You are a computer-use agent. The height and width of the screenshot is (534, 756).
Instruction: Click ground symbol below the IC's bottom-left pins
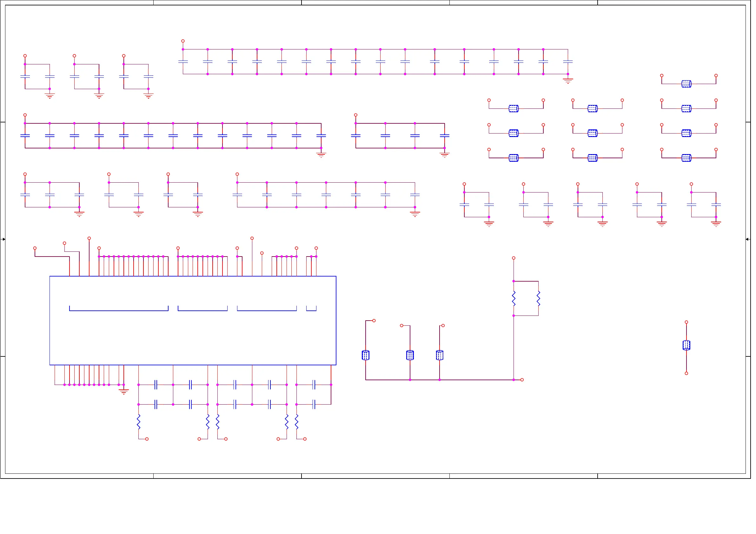coord(123,392)
